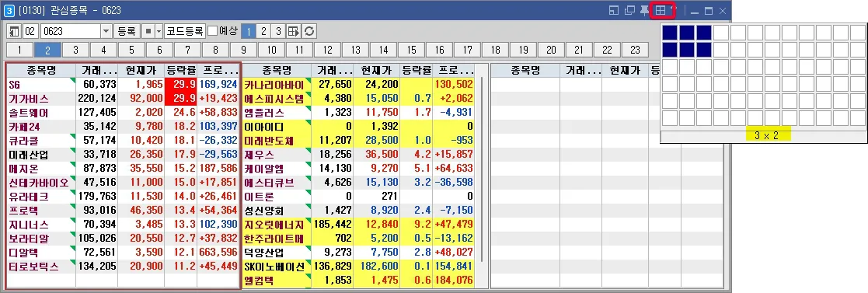This screenshot has height=293, width=868.
Task: Pin the window using the pushpin icon
Action: point(644,11)
